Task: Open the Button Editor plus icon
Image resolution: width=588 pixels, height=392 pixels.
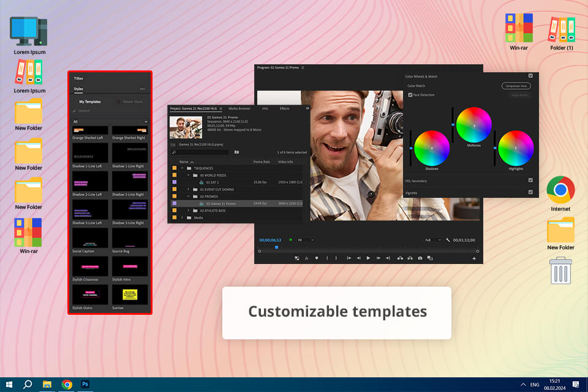Action: point(474,258)
